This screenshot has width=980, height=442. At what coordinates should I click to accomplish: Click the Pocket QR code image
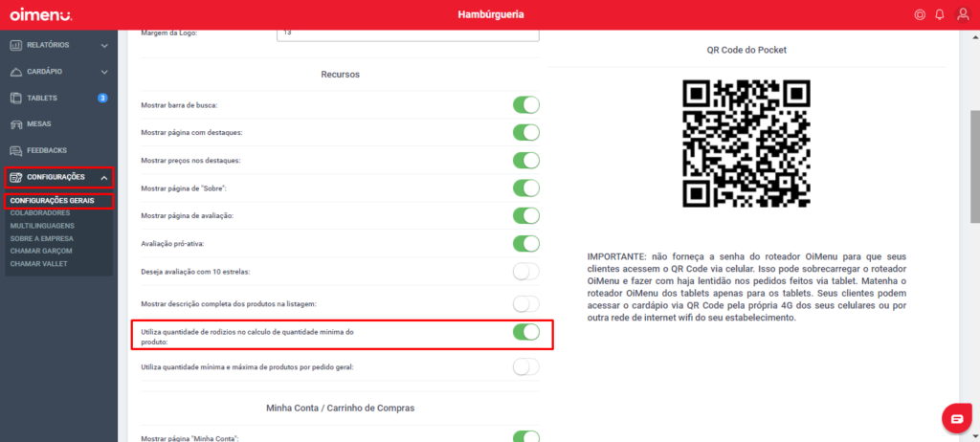(x=746, y=144)
